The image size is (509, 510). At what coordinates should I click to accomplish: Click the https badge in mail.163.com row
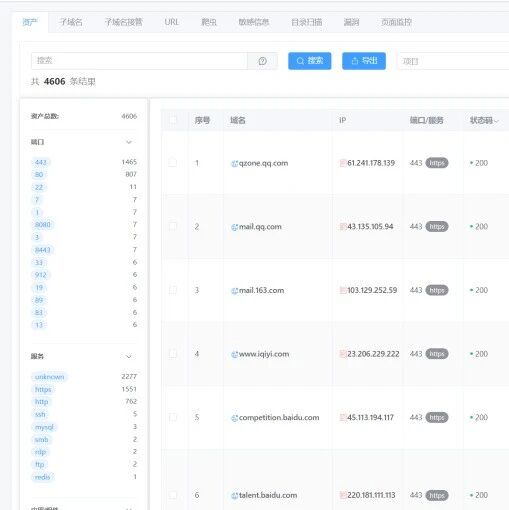tap(437, 290)
